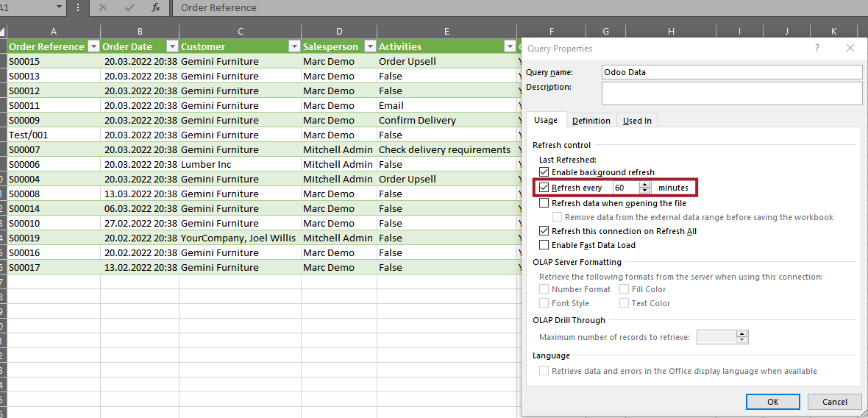The height and width of the screenshot is (418, 868).
Task: Open the Order Reference filter dropdown
Action: pos(93,46)
